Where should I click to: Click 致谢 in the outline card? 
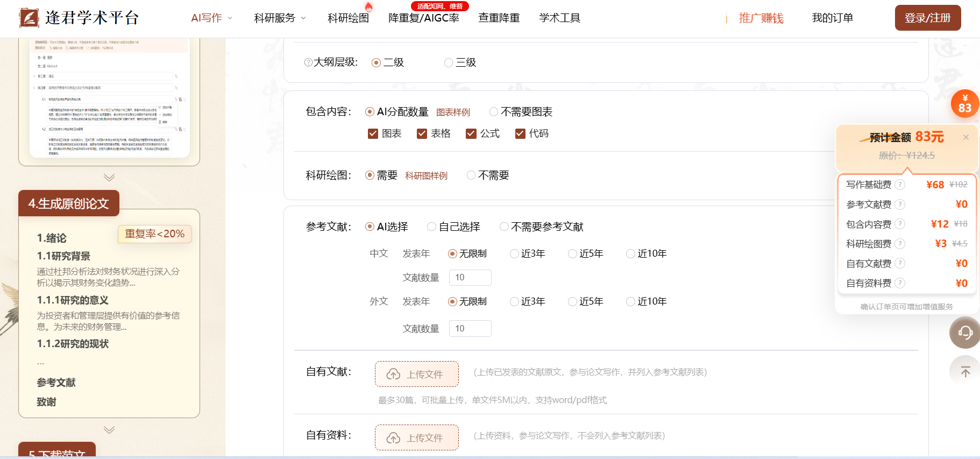[46, 402]
